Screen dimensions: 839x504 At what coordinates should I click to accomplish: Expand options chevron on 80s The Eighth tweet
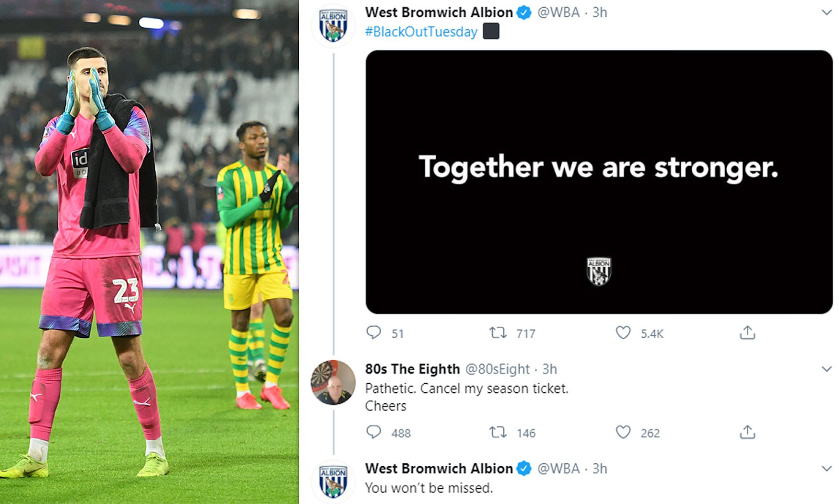[x=826, y=369]
